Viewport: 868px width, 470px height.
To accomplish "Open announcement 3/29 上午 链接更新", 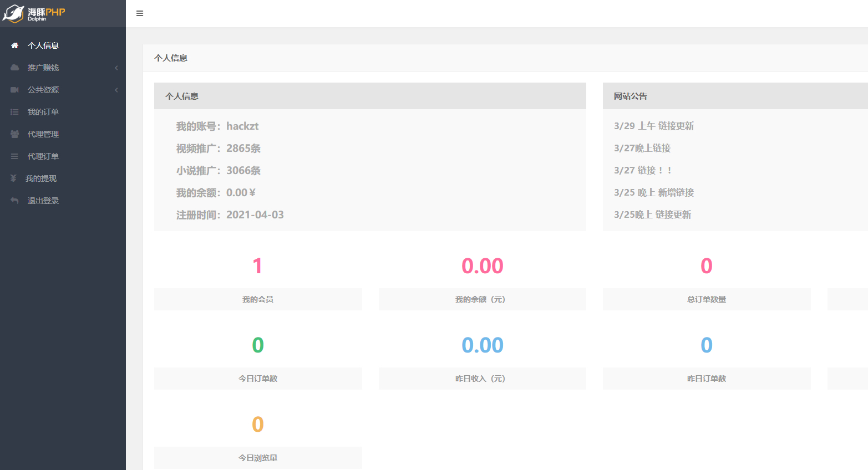I will click(x=654, y=126).
